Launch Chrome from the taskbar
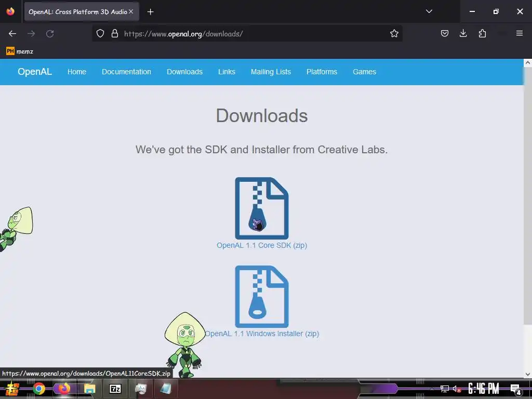The image size is (532, 399). point(39,389)
